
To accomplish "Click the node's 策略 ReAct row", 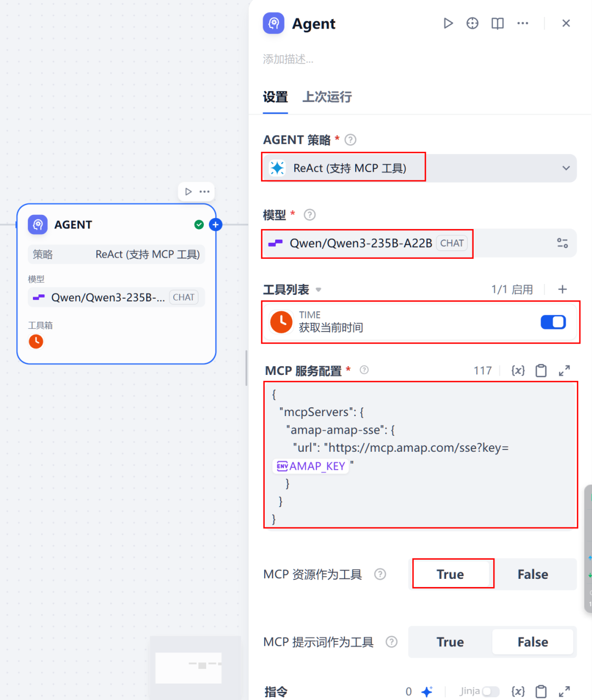I will pos(116,254).
